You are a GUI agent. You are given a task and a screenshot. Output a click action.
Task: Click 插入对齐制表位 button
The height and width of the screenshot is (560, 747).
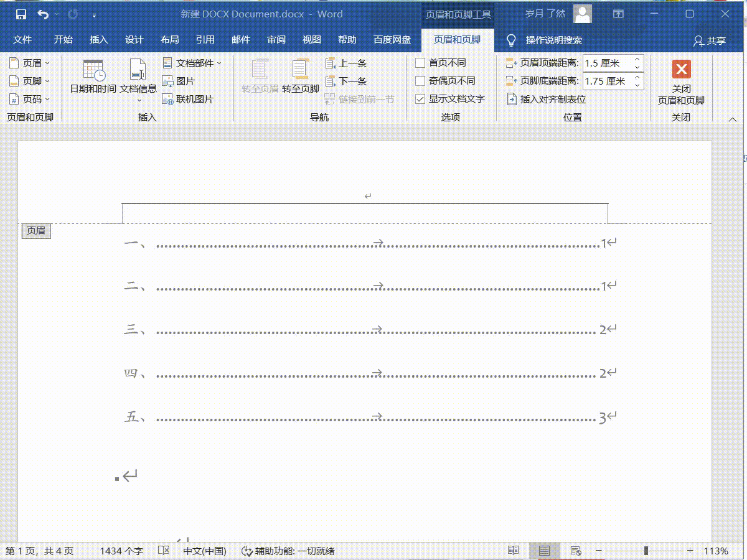point(546,99)
